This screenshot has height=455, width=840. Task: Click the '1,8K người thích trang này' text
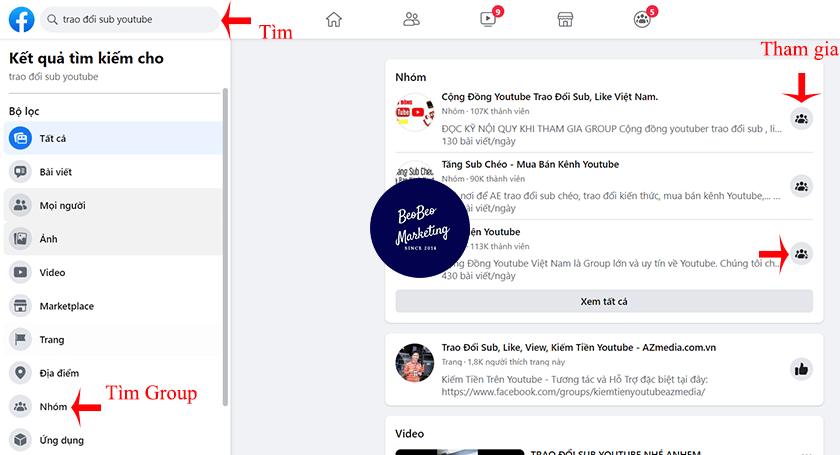click(516, 362)
